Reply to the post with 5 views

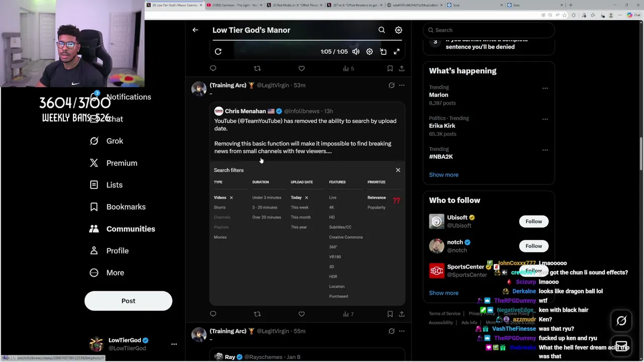(213, 68)
